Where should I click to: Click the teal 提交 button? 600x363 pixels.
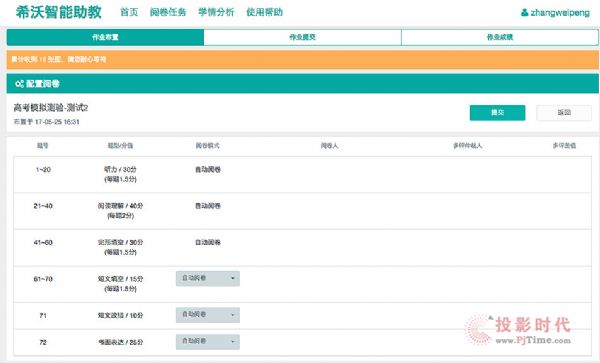coord(497,113)
